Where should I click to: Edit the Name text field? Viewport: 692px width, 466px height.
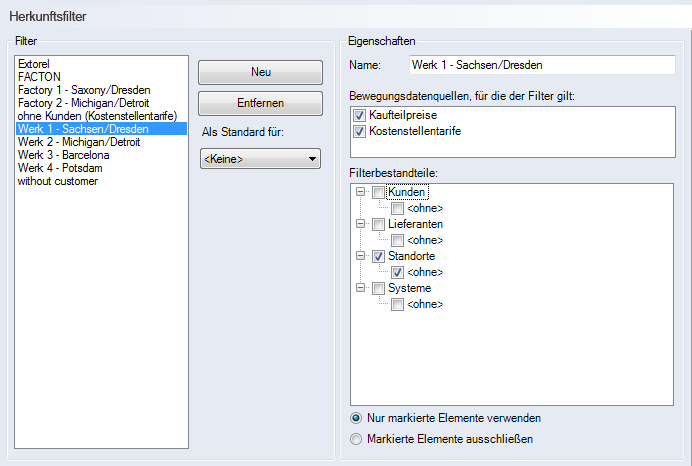(x=541, y=65)
